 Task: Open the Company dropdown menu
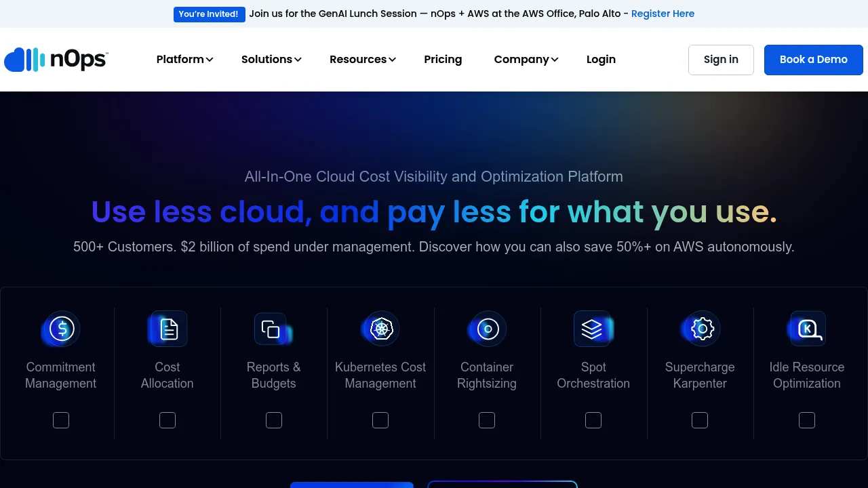point(526,60)
